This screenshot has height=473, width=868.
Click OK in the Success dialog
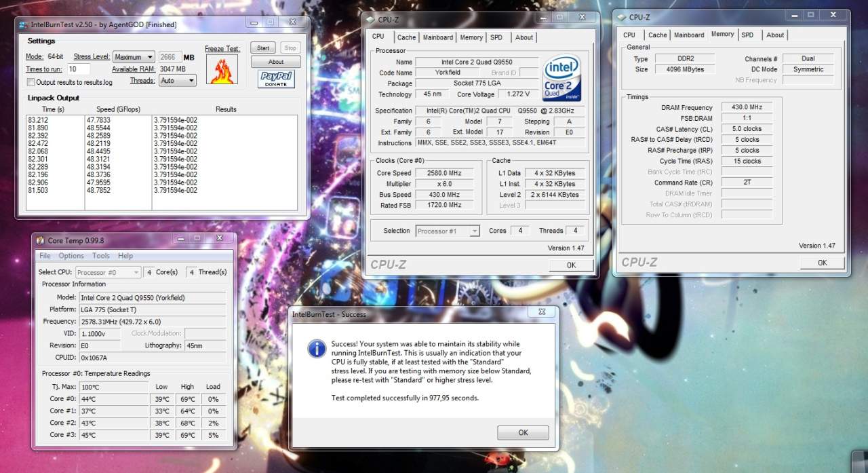[523, 432]
